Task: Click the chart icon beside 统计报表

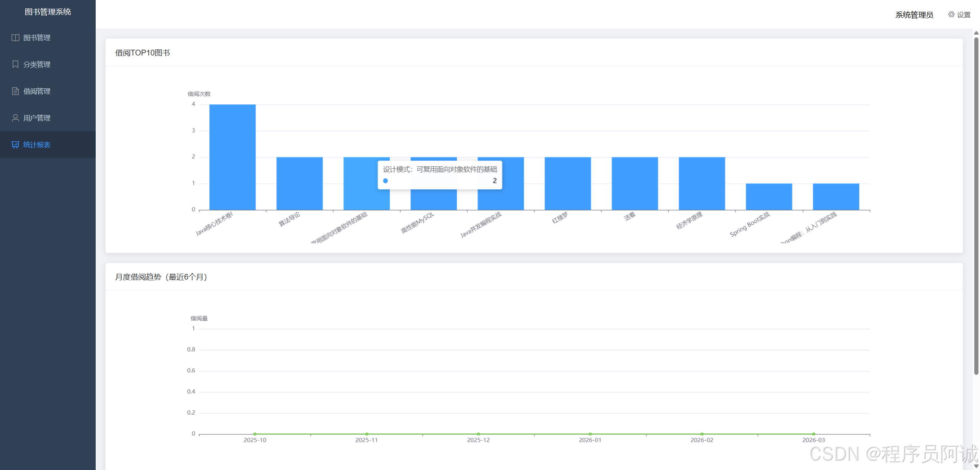Action: [x=15, y=145]
